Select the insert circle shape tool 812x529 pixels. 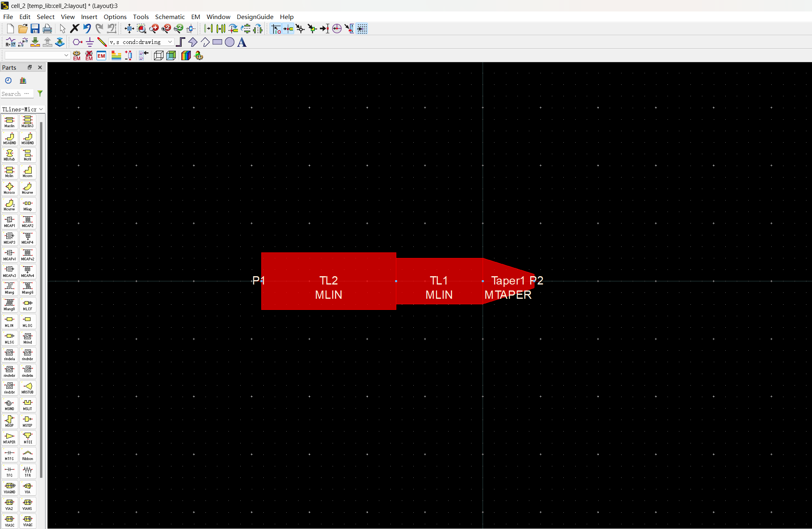tap(230, 42)
